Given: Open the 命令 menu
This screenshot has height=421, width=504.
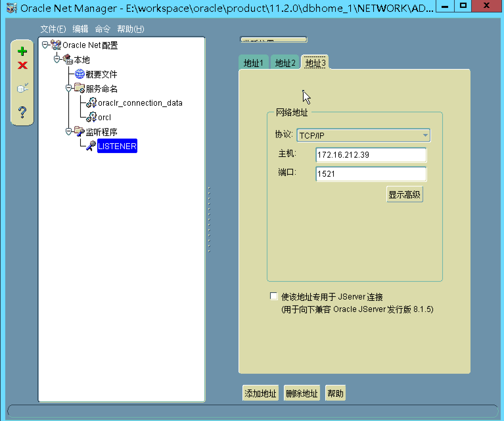Looking at the screenshot, I should pyautogui.click(x=103, y=29).
